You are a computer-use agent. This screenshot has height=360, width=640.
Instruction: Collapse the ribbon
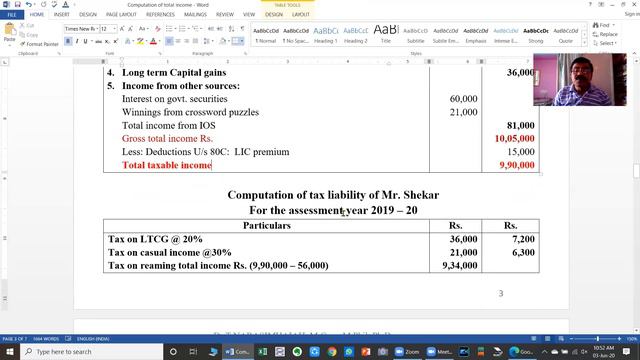(x=634, y=53)
